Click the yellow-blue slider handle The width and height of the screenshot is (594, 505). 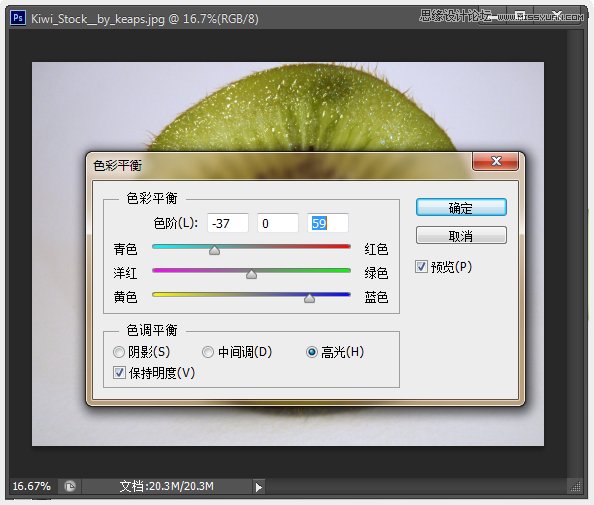click(310, 298)
